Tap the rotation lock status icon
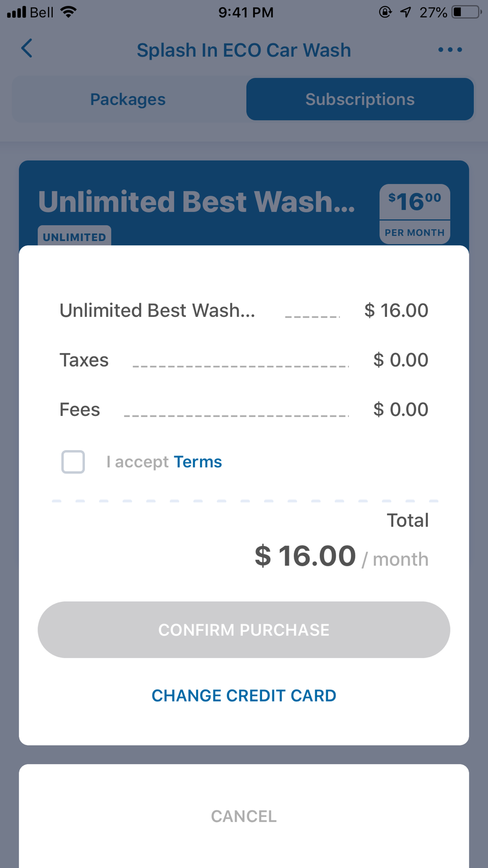 coord(385,12)
